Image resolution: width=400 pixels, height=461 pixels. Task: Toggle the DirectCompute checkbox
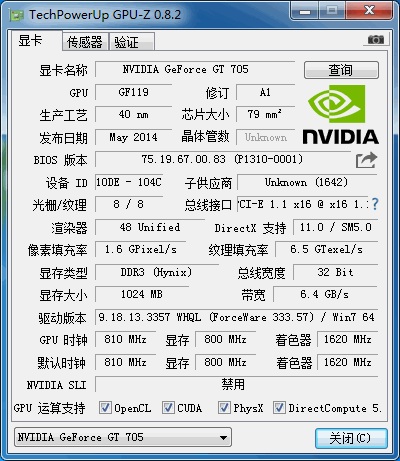point(279,407)
